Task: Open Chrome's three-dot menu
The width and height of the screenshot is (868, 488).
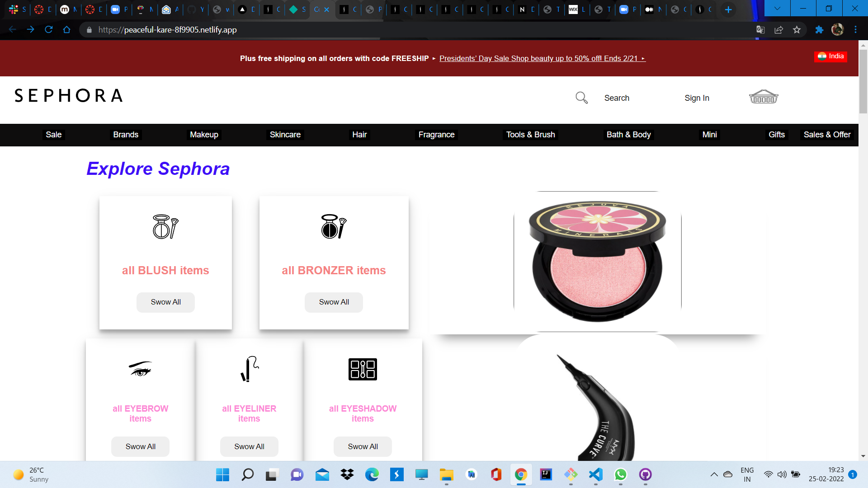Action: coord(855,30)
